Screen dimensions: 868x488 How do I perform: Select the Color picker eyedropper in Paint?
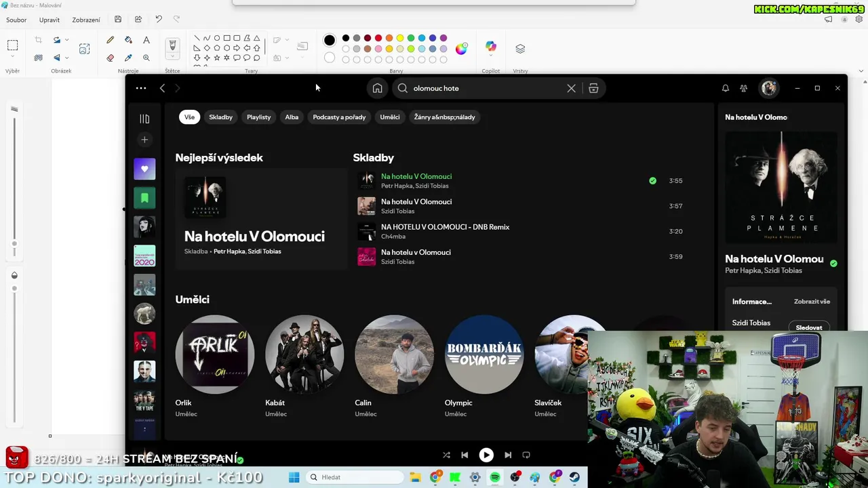pyautogui.click(x=128, y=58)
